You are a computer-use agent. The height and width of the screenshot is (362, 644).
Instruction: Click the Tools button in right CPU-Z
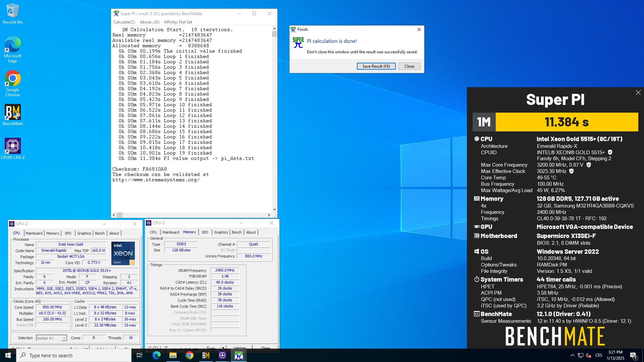[211, 348]
